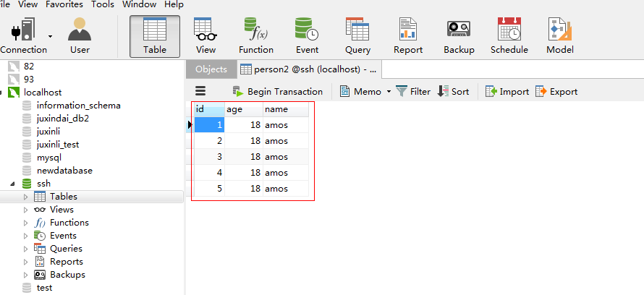Select the name cell in row 5

[286, 189]
